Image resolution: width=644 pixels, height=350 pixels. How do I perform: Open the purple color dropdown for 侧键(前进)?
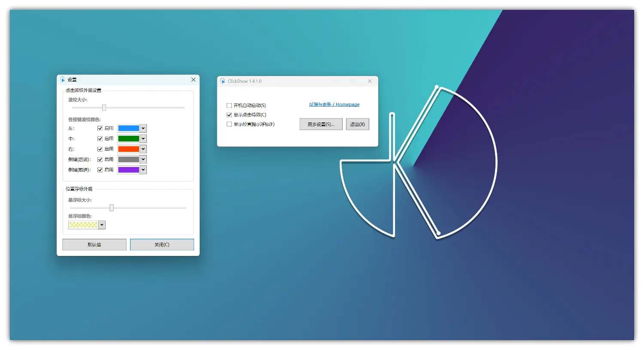143,170
